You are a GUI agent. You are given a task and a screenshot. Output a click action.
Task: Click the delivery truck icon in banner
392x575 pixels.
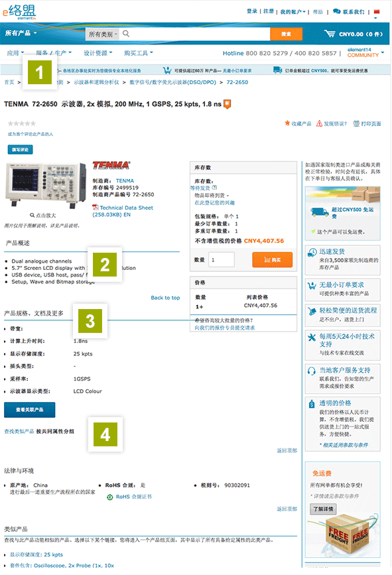click(278, 70)
